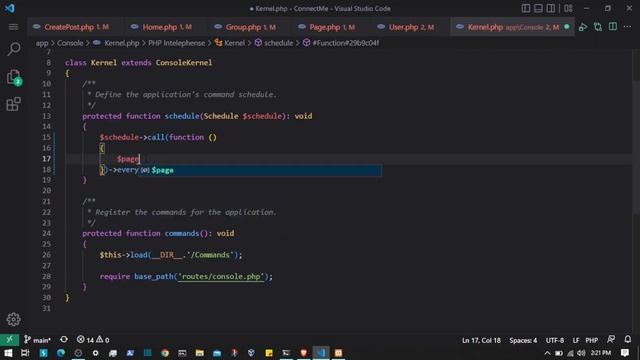Open the Customize Layout icon
This screenshot has height=360, width=640.
[x=568, y=8]
